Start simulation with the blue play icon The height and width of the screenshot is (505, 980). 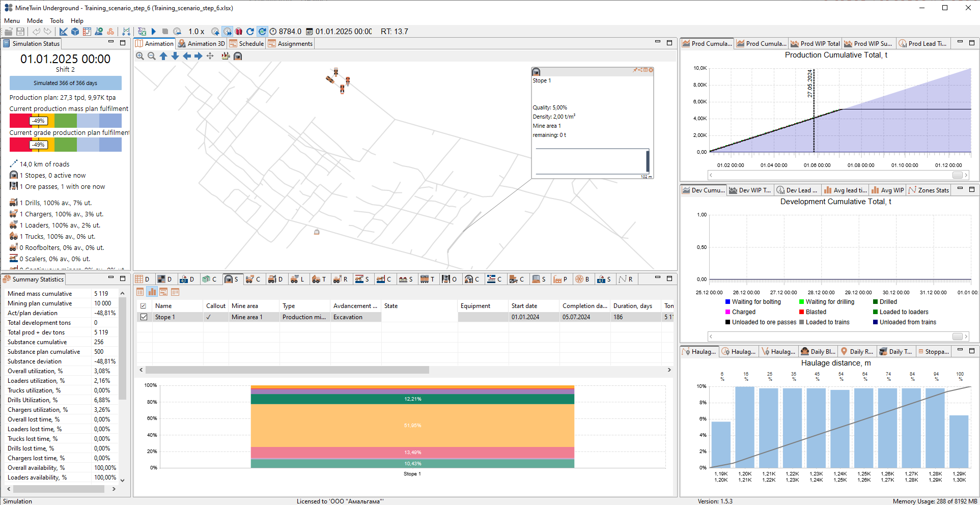coord(154,32)
